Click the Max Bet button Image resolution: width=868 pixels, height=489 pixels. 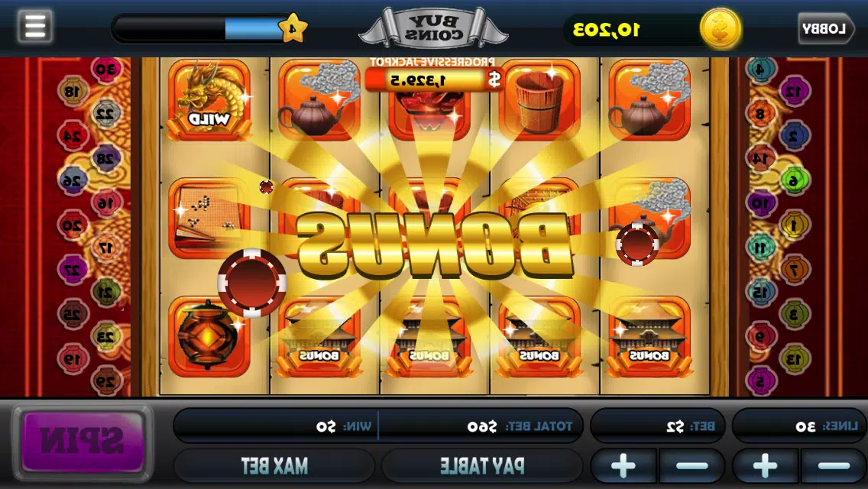pos(274,466)
